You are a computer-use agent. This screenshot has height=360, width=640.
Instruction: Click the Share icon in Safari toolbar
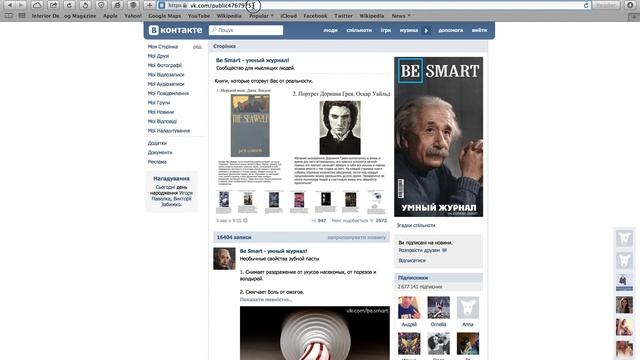pos(53,5)
